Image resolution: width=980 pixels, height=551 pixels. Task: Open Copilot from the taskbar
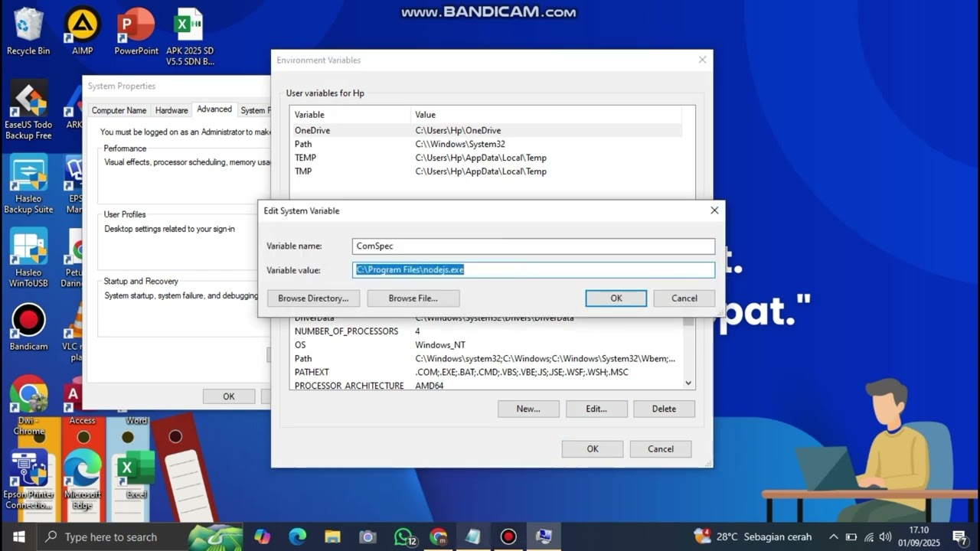(263, 536)
